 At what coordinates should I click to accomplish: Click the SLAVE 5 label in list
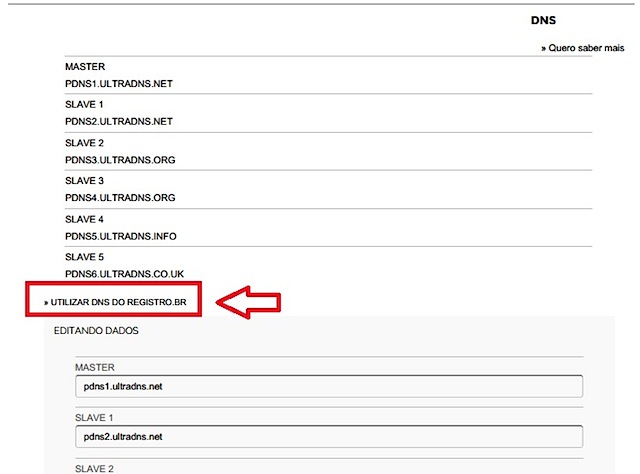(84, 257)
